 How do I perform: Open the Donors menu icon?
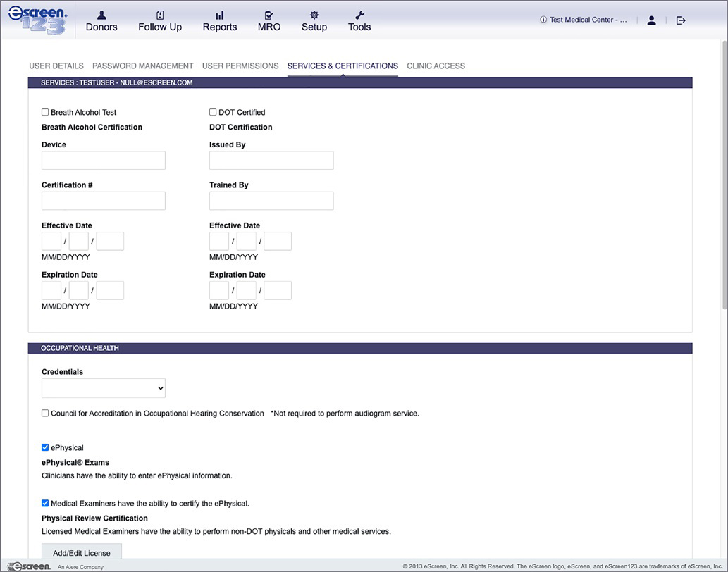click(x=101, y=15)
